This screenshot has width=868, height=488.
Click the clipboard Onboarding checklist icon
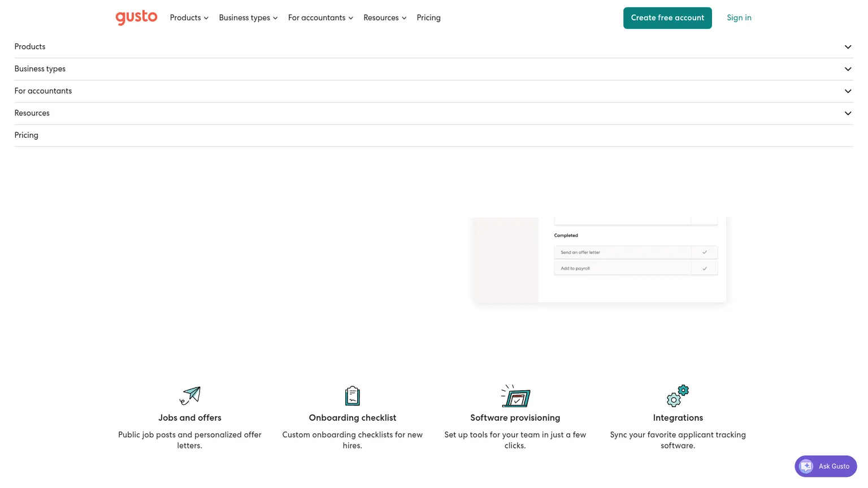(x=353, y=396)
